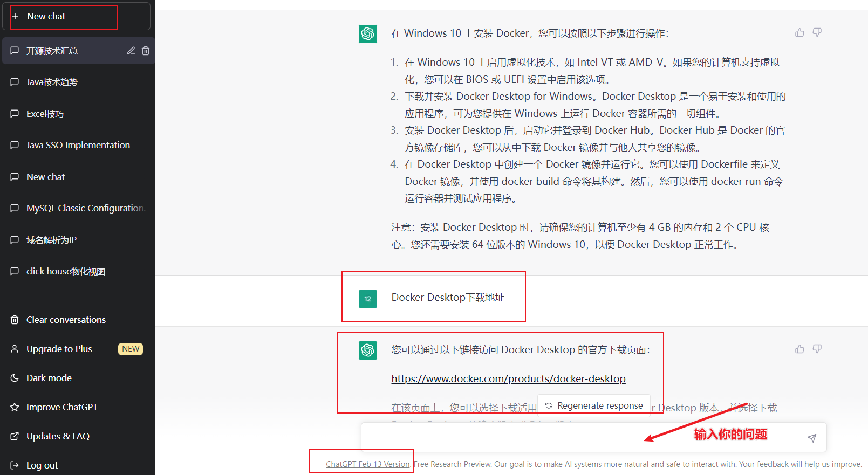
Task: Click the line starting 注意：安装 Docker Desktop 时
Action: (580, 228)
